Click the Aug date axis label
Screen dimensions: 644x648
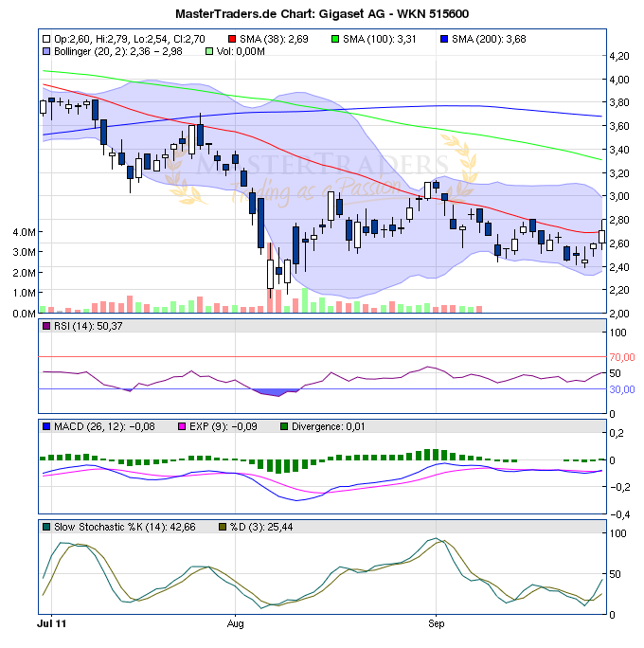point(235,623)
